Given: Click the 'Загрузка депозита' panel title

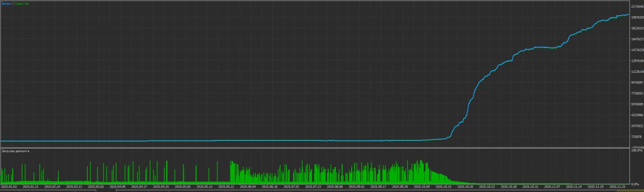Looking at the screenshot, I should click(16, 151).
